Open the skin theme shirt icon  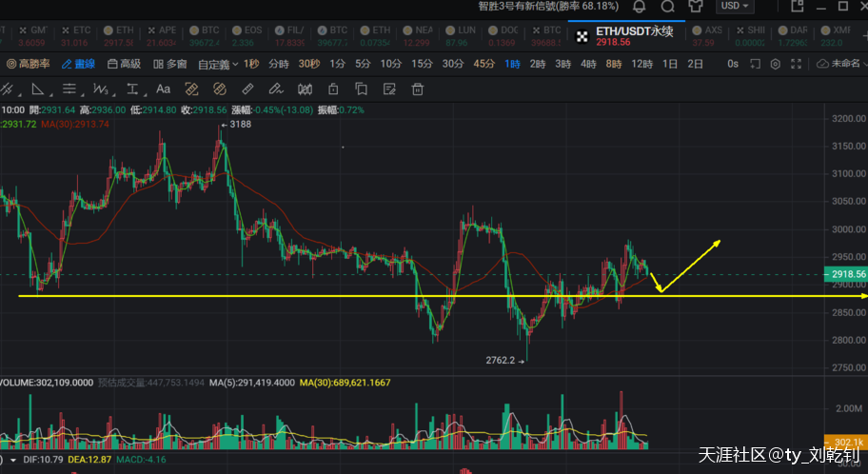pyautogui.click(x=695, y=7)
